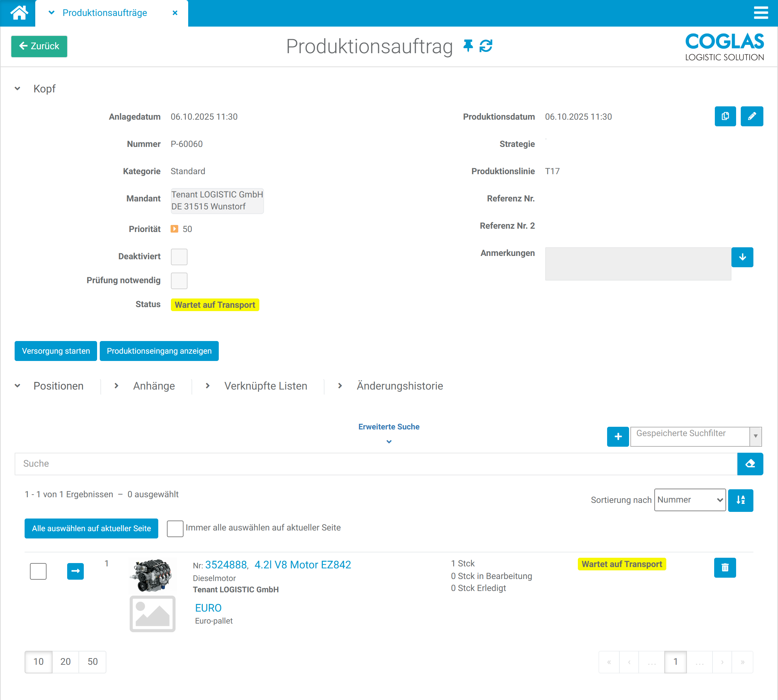Click Versorgung starten button
Screen dimensions: 778x700
point(56,351)
